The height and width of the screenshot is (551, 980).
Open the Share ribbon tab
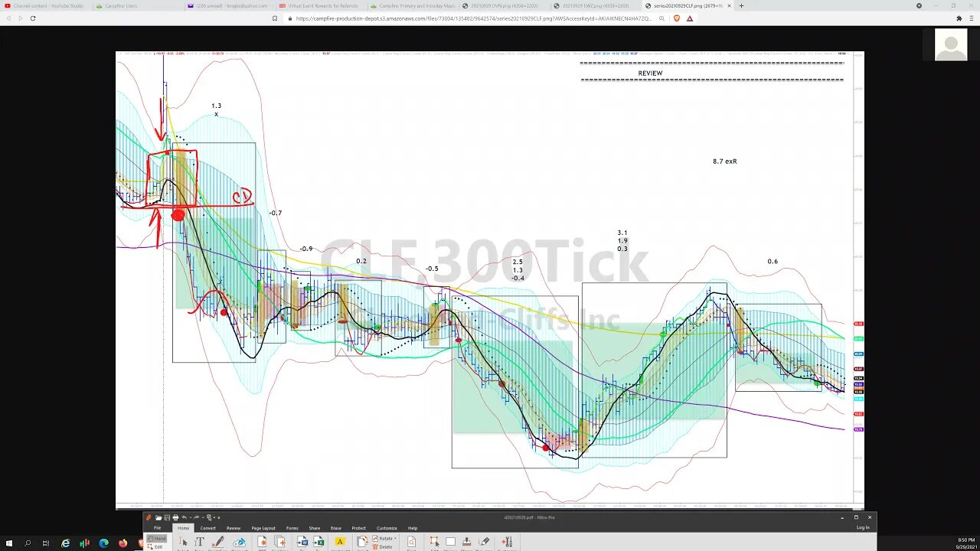[x=315, y=528]
